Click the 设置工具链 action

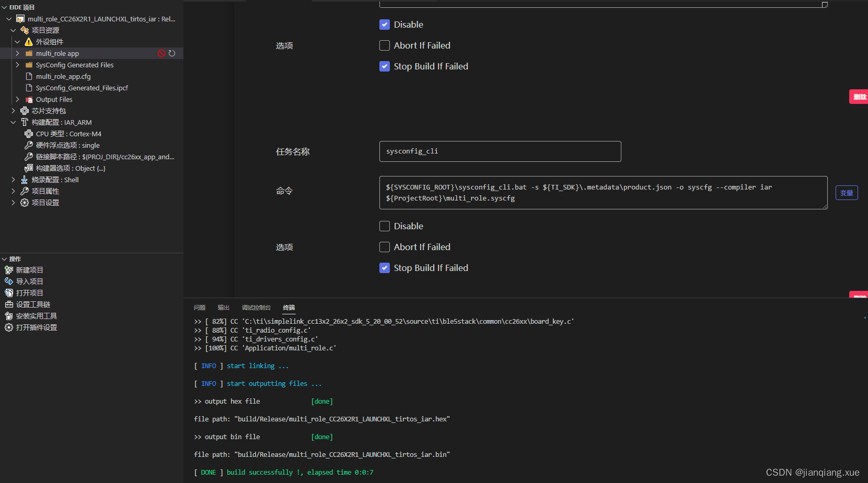[33, 304]
